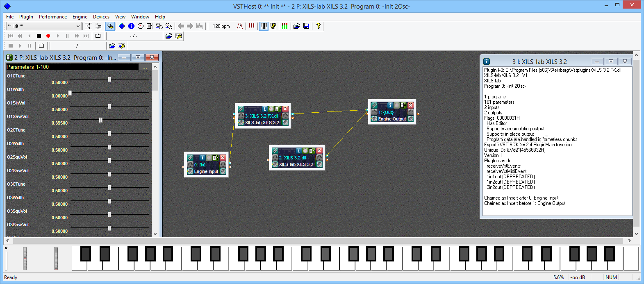Click wave player wrench settings icon
The height and width of the screenshot is (284, 644).
coord(121,45)
